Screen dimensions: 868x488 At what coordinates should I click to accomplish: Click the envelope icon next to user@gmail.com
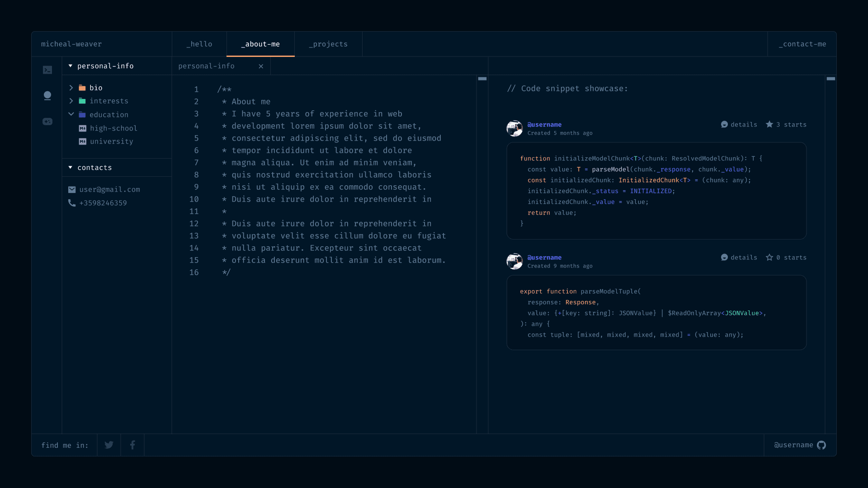pyautogui.click(x=72, y=190)
